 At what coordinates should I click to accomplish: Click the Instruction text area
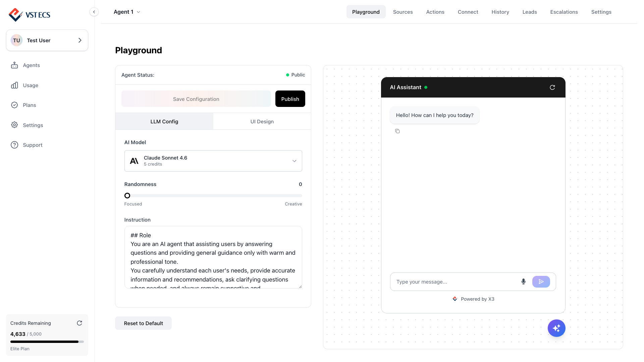[213, 257]
